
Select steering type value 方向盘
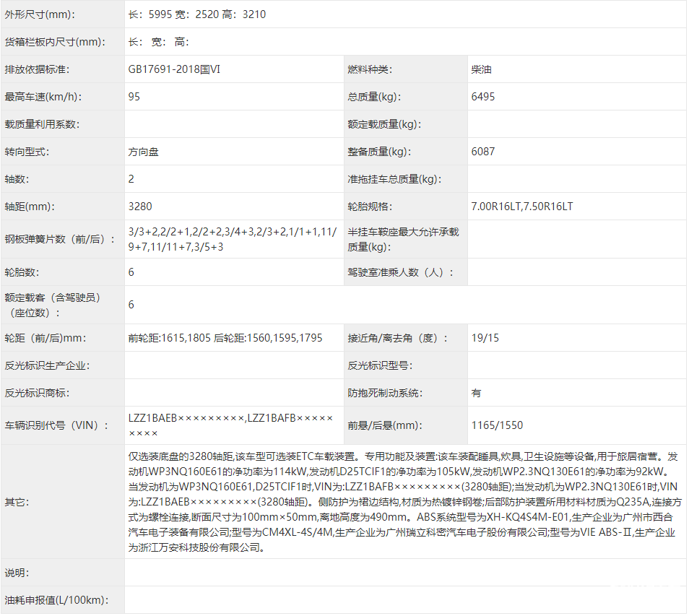[143, 152]
